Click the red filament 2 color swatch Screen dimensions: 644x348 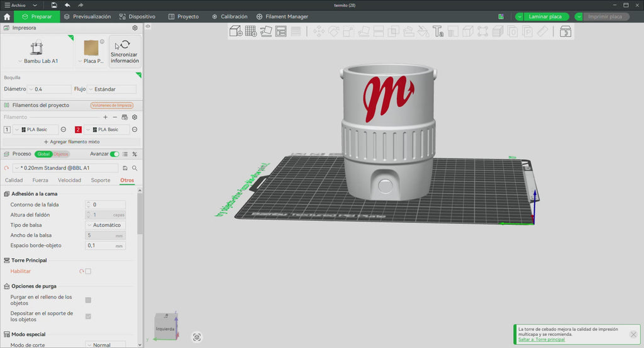tap(78, 130)
